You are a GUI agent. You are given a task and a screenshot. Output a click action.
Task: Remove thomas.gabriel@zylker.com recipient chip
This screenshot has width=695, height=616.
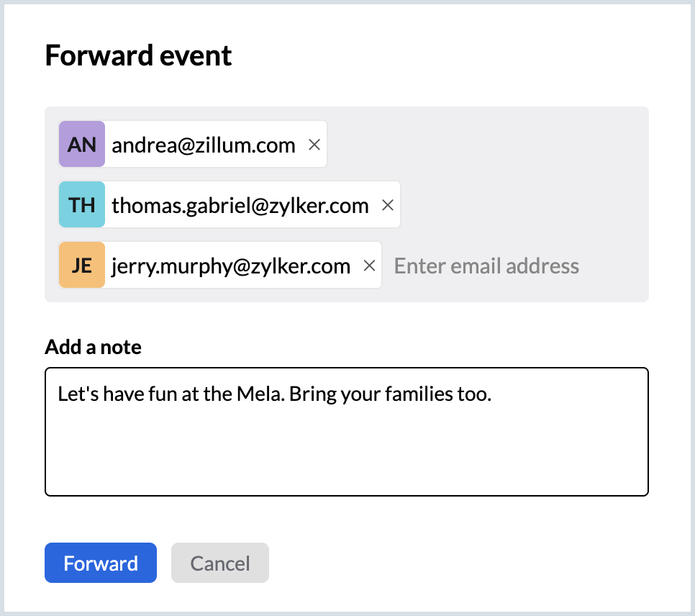pyautogui.click(x=387, y=205)
